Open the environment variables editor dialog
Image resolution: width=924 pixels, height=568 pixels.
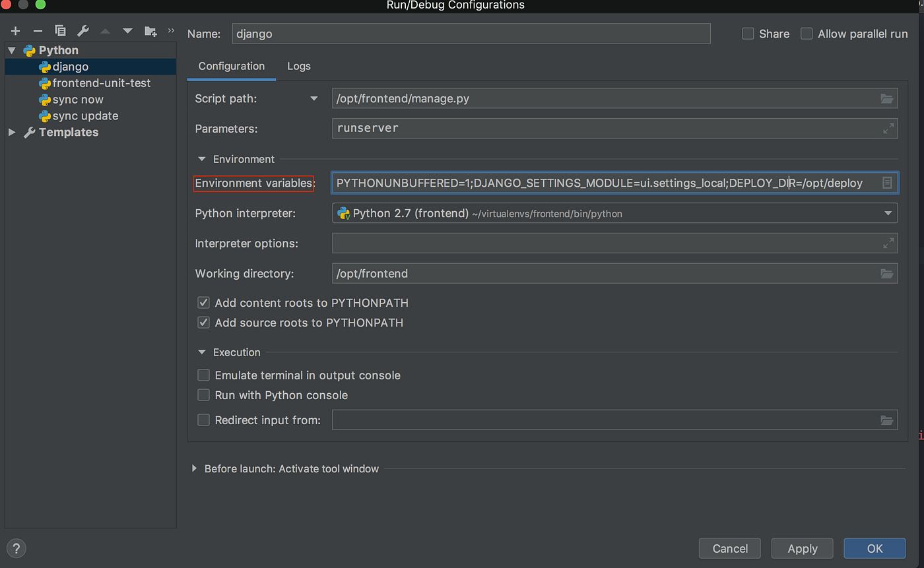[887, 183]
